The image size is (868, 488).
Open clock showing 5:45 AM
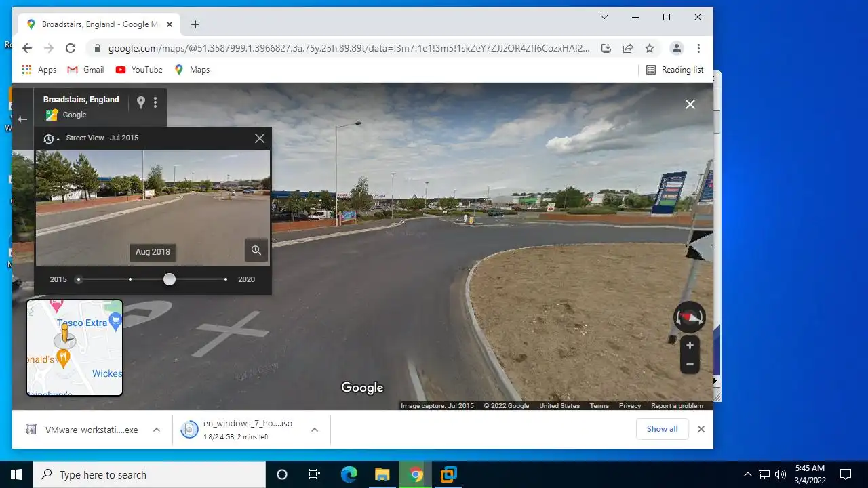point(810,474)
